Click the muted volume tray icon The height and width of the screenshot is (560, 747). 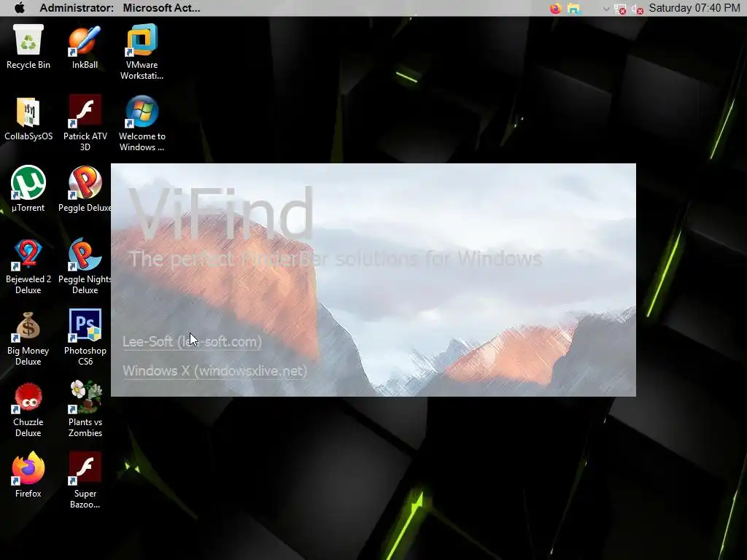point(638,9)
